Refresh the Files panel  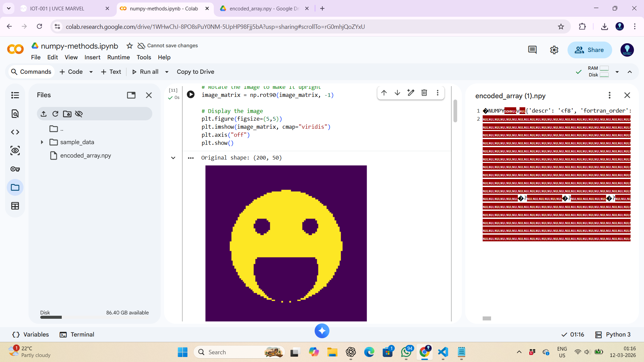point(55,114)
